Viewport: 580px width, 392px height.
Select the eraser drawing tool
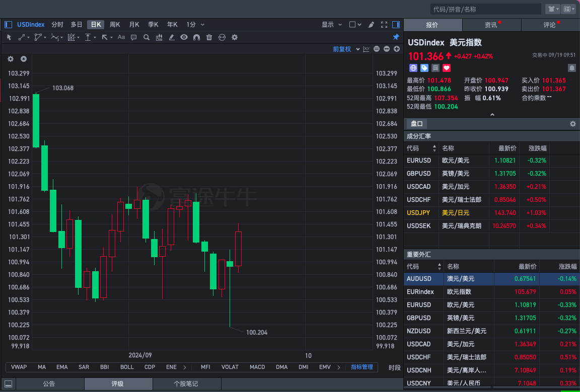(x=172, y=37)
